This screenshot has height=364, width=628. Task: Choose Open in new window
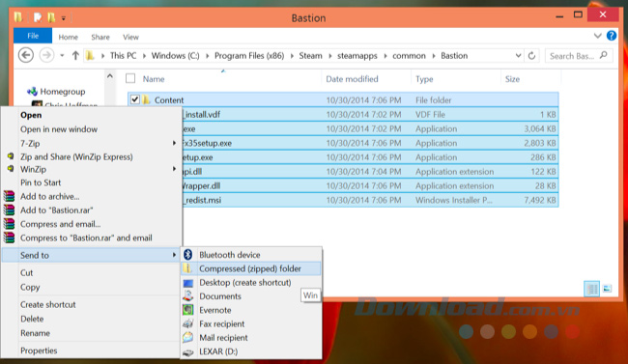point(59,129)
